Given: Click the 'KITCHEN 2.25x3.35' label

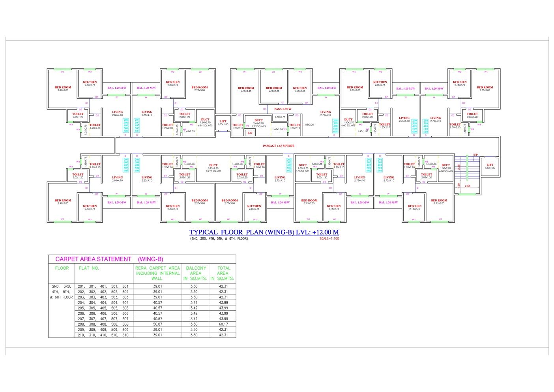Looking at the screenshot, I should click(300, 90).
